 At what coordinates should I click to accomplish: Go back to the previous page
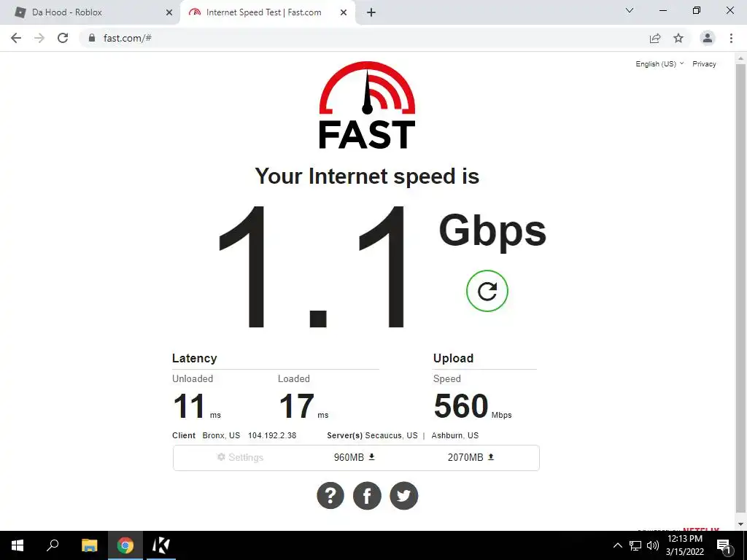[x=16, y=38]
